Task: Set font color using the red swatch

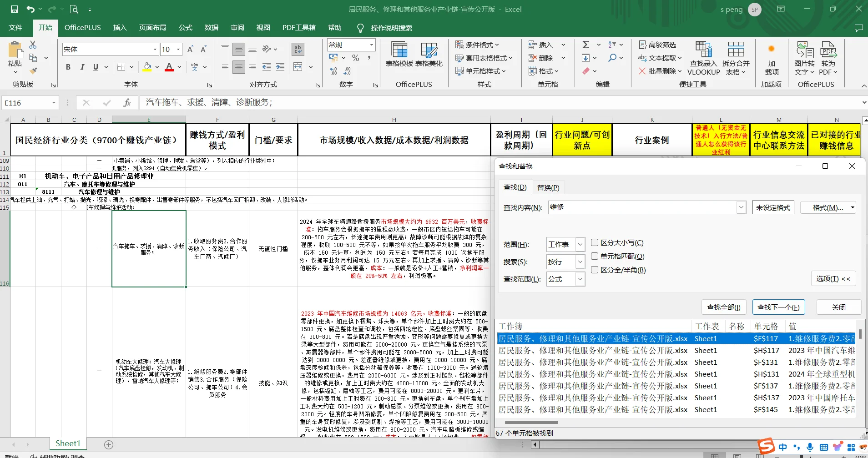Action: click(168, 67)
